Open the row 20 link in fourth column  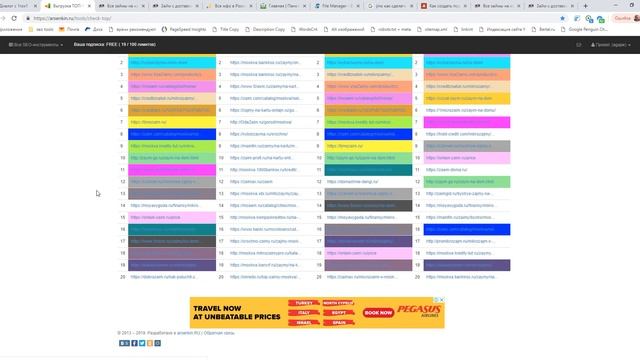(x=461, y=277)
